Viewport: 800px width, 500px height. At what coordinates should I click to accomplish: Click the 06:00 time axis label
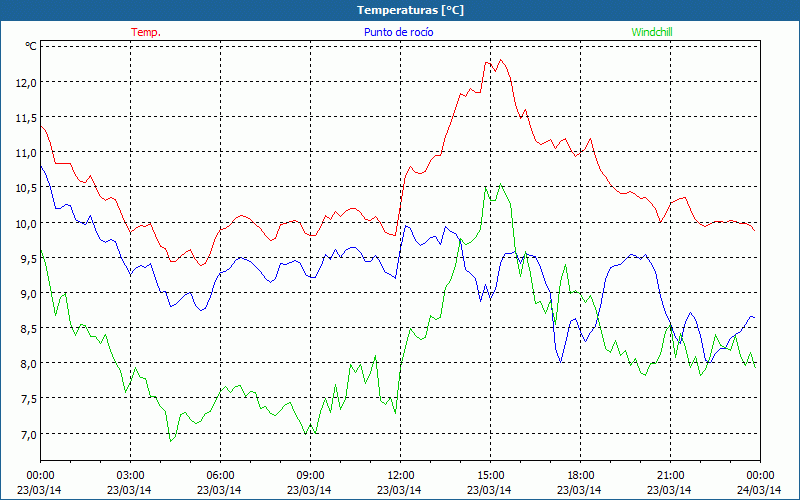[220, 476]
